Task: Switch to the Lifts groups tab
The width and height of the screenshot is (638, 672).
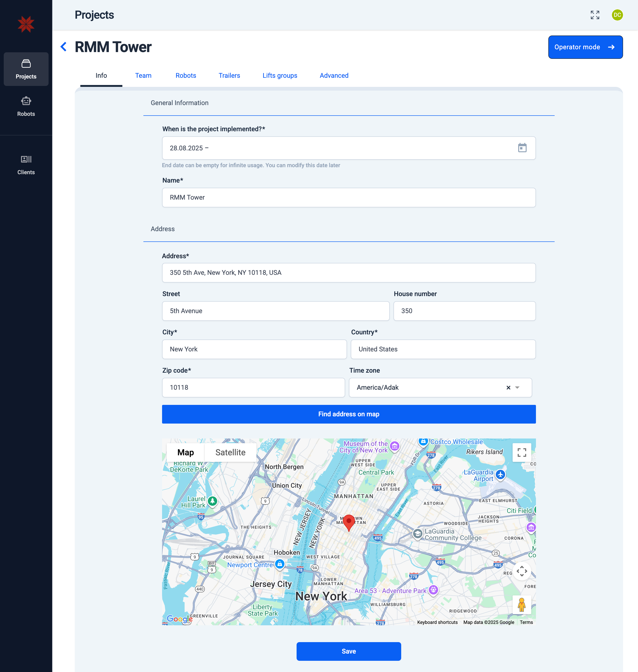Action: click(280, 75)
